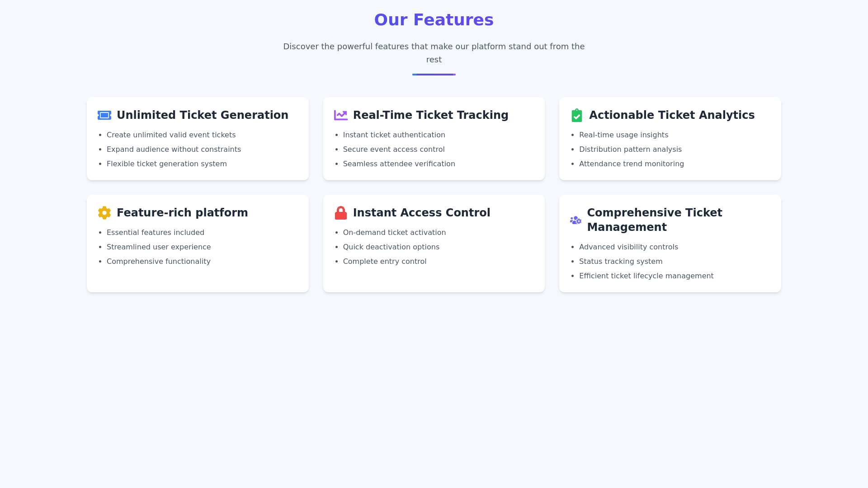Click 'Streamlined user experience' bullet text

159,247
